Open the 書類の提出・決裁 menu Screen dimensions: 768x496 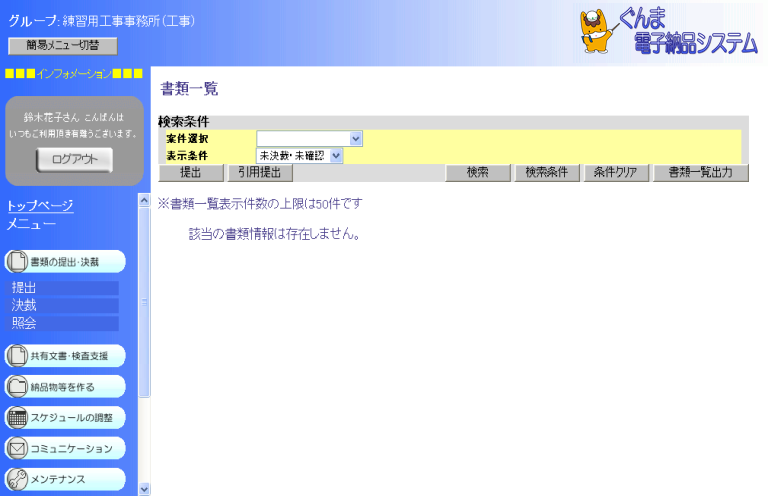pyautogui.click(x=65, y=261)
